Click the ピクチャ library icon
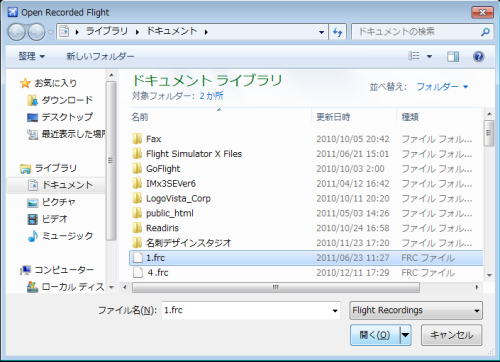This screenshot has width=500, height=362. [32, 202]
